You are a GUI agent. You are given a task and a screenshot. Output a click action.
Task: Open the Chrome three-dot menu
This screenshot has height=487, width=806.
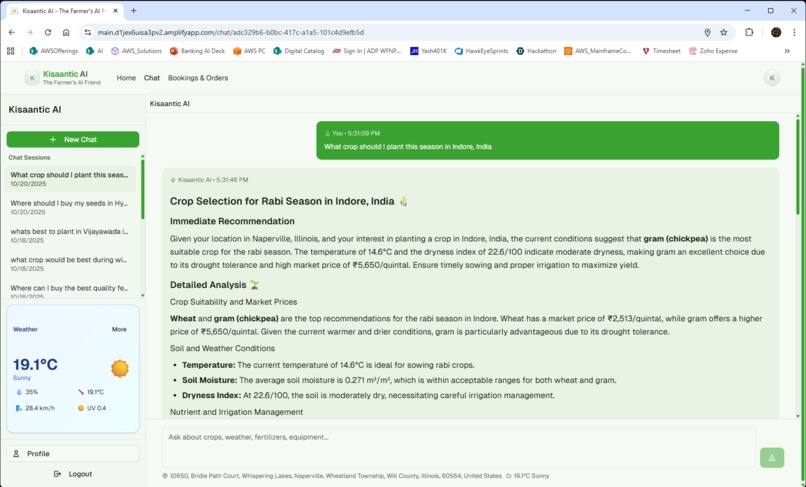click(794, 32)
